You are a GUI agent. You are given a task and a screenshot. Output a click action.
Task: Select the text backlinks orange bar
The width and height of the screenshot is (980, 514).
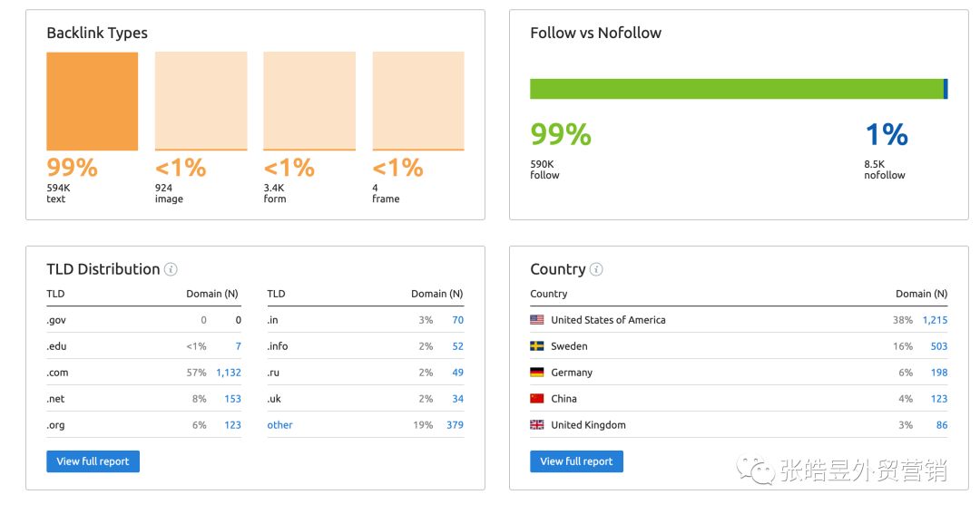(93, 102)
